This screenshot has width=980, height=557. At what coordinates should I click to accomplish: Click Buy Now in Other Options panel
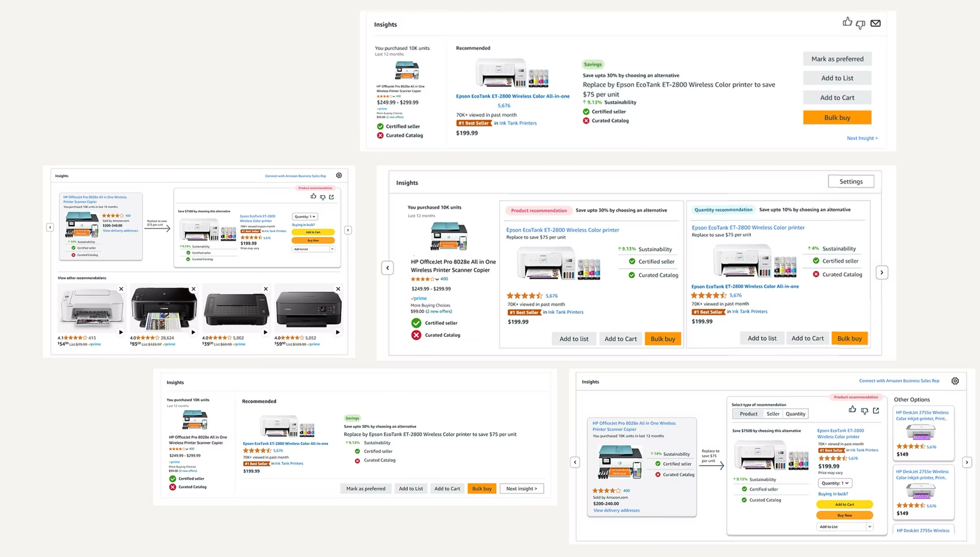tap(845, 515)
